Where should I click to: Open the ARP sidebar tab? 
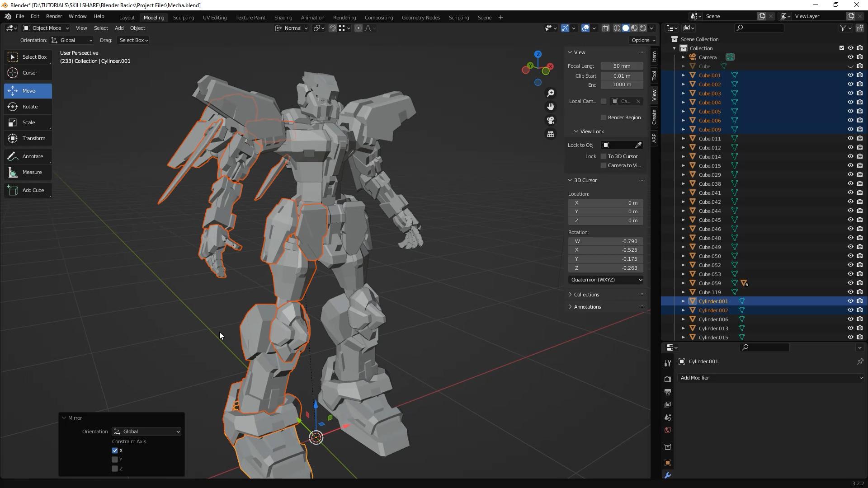[x=654, y=138]
